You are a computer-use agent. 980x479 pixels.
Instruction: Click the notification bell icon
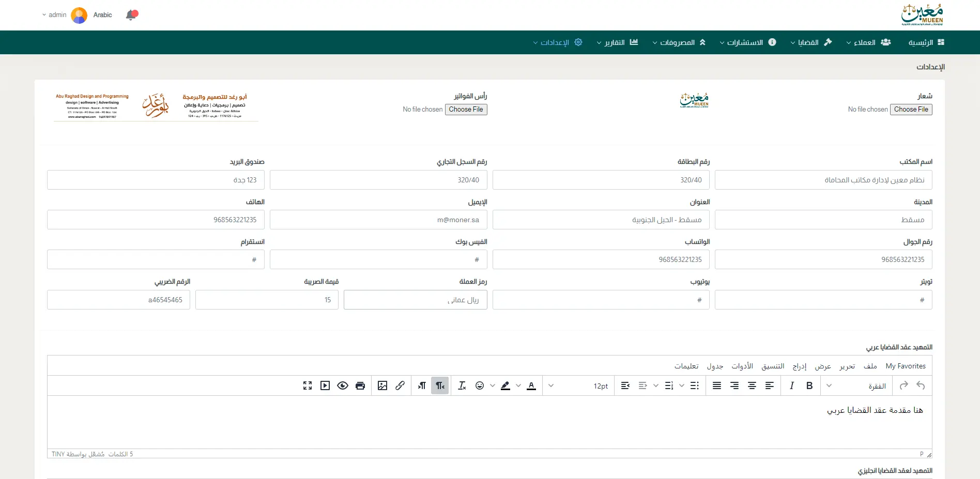[x=131, y=15]
